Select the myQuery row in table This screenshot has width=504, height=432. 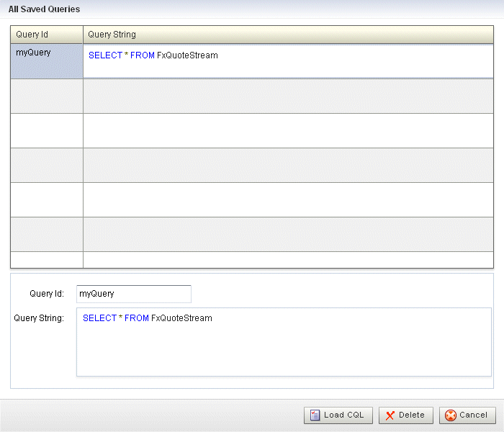pyautogui.click(x=252, y=61)
